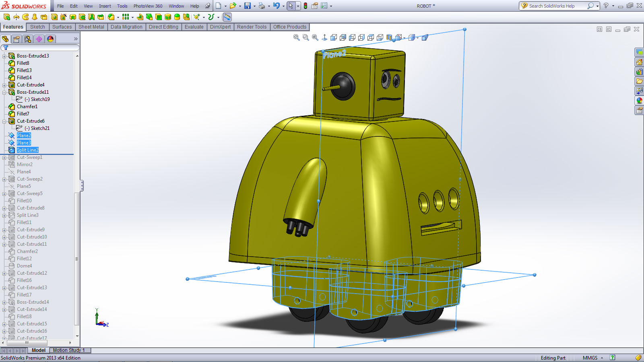
Task: Open the Undo history dropdown arrow
Action: pos(283,6)
